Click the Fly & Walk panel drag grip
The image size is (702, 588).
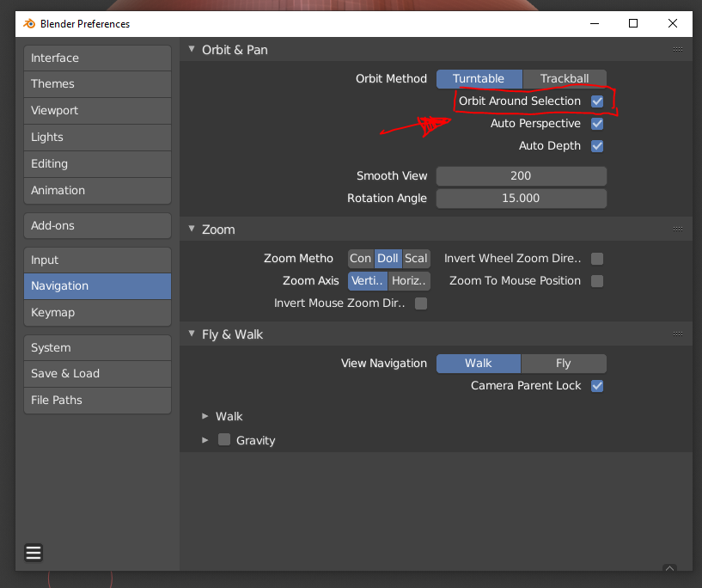pyautogui.click(x=678, y=334)
